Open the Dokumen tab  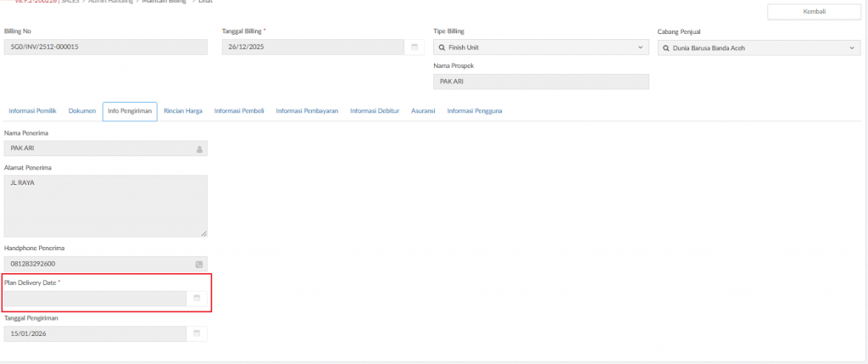coord(82,111)
